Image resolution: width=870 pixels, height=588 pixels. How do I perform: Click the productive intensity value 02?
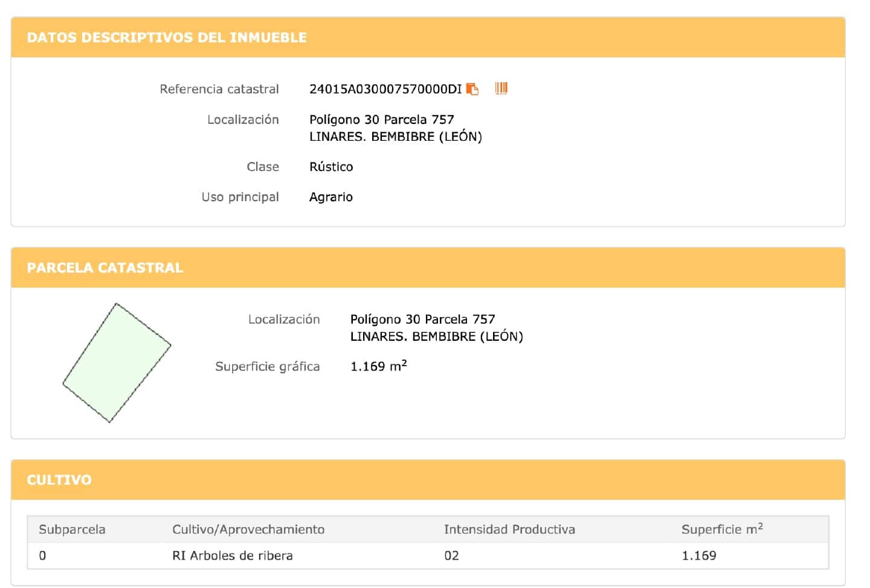451,555
